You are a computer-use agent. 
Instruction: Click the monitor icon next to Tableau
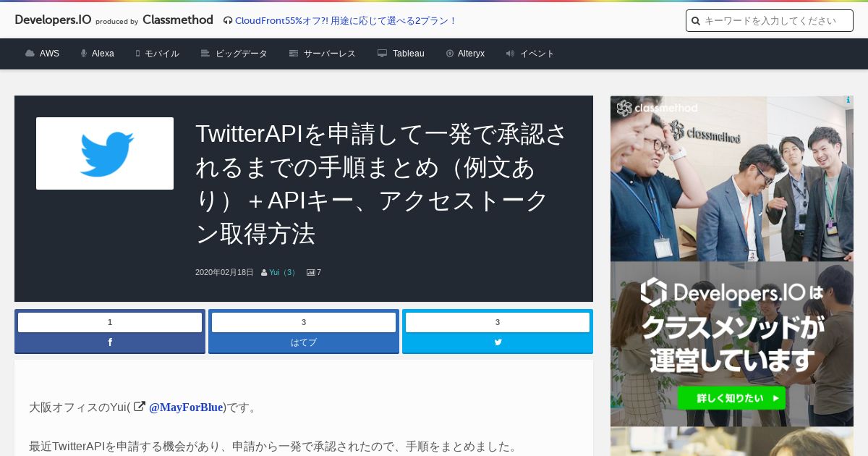tap(383, 54)
